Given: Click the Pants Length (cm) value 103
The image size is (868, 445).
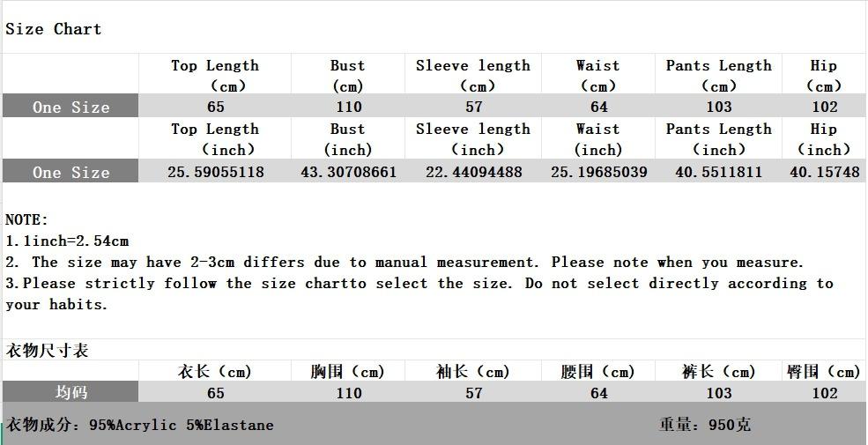Looking at the screenshot, I should click(x=718, y=107).
